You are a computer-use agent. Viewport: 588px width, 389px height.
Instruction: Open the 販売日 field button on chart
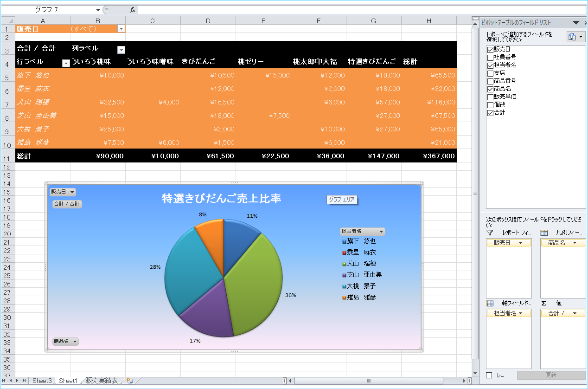(x=63, y=192)
